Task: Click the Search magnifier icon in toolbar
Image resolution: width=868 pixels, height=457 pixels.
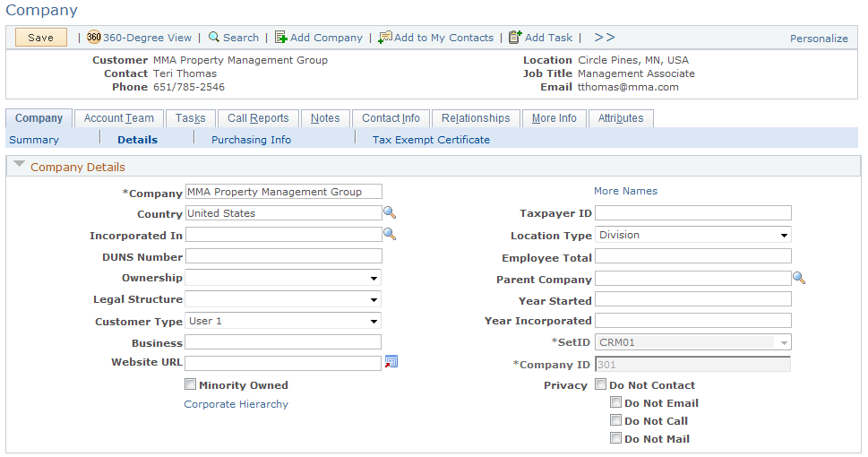Action: pyautogui.click(x=214, y=37)
